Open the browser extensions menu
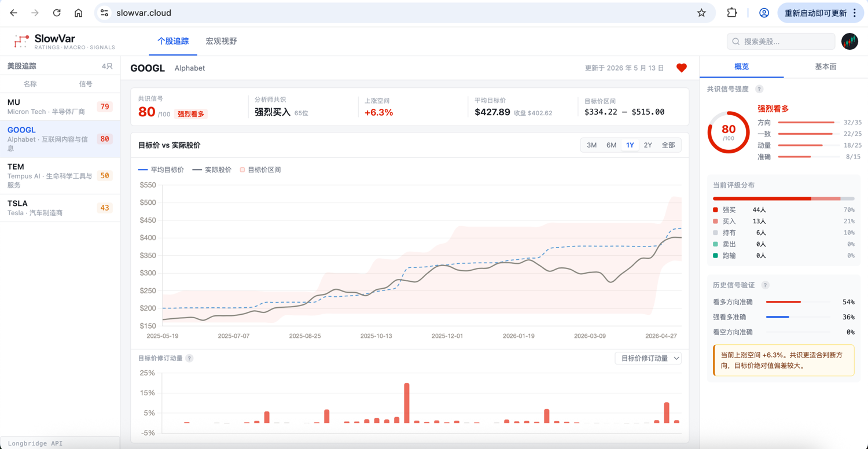Screen dimensions: 868x449 pyautogui.click(x=732, y=13)
